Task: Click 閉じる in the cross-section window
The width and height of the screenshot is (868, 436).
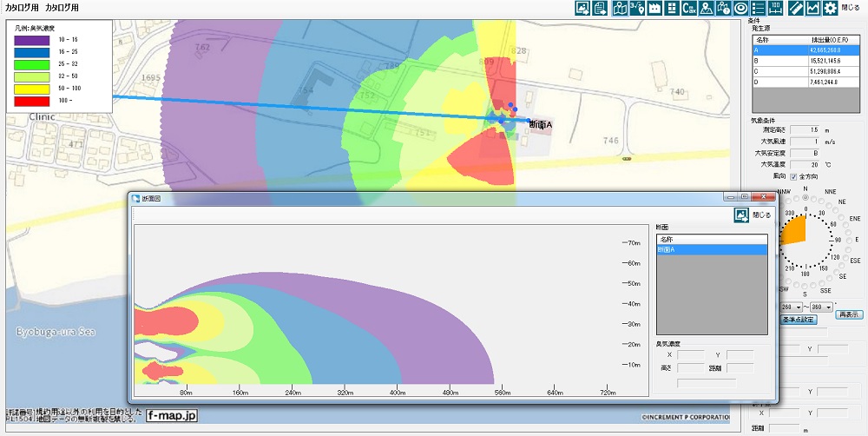Action: [x=761, y=215]
